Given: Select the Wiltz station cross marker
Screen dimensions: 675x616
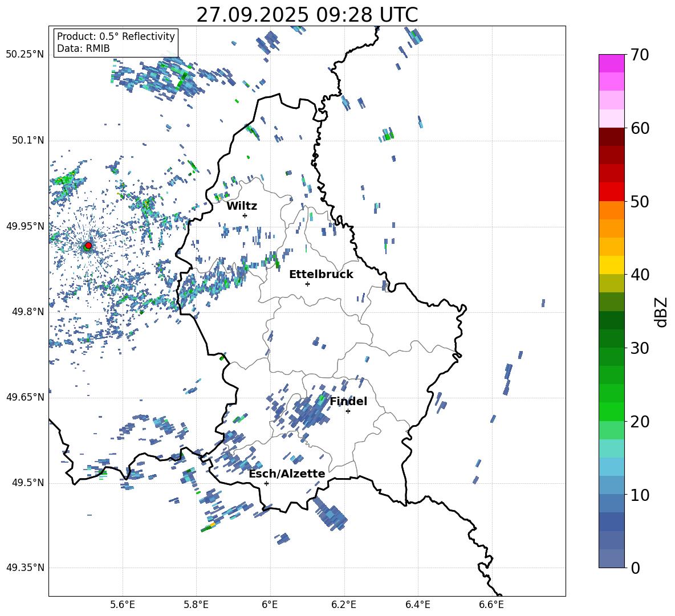Looking at the screenshot, I should click(245, 215).
